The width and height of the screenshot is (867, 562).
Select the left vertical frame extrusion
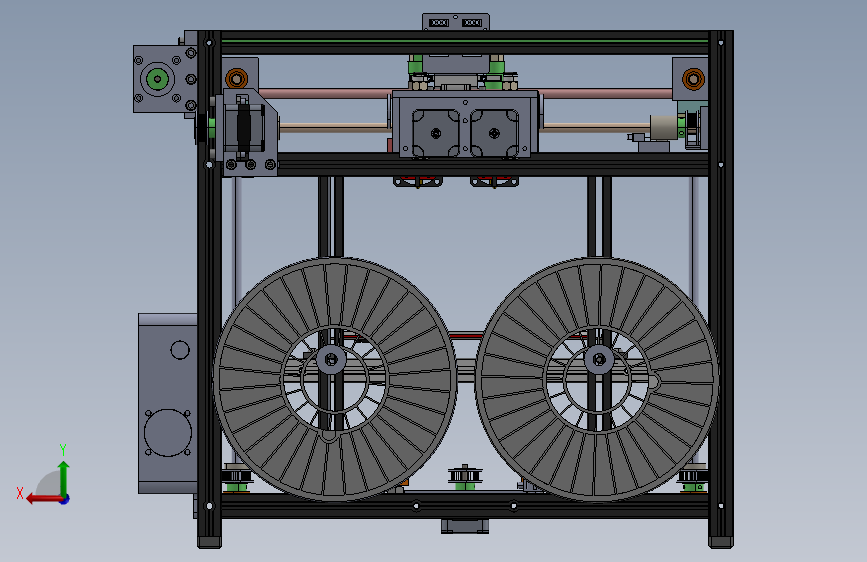[x=210, y=289]
